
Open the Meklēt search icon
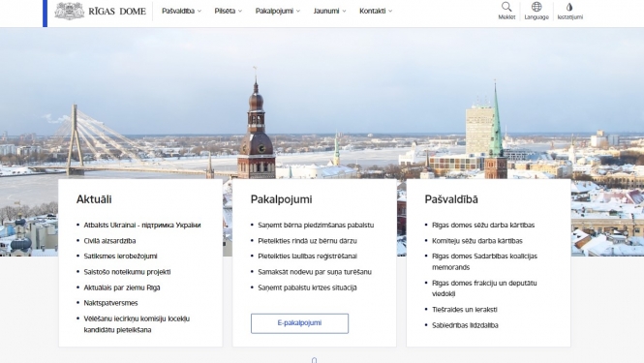tap(506, 7)
